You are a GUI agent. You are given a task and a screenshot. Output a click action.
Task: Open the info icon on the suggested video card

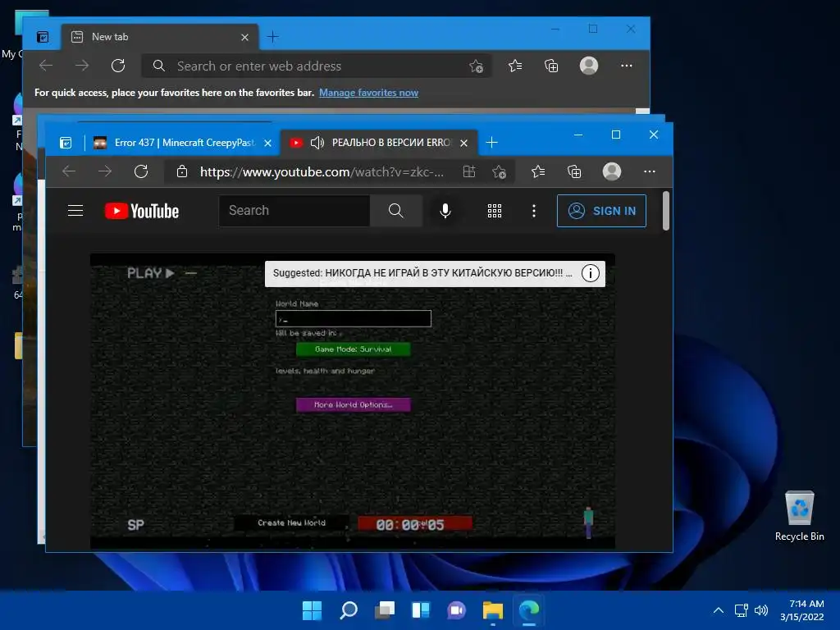591,273
